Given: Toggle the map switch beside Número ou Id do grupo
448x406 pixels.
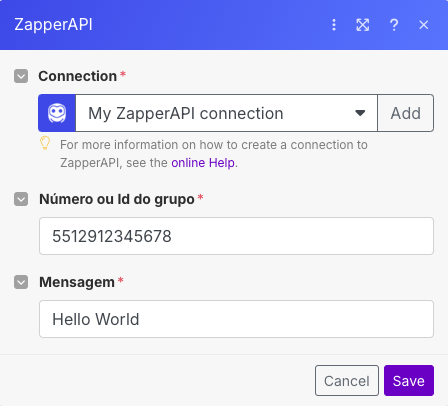Looking at the screenshot, I should [21, 199].
